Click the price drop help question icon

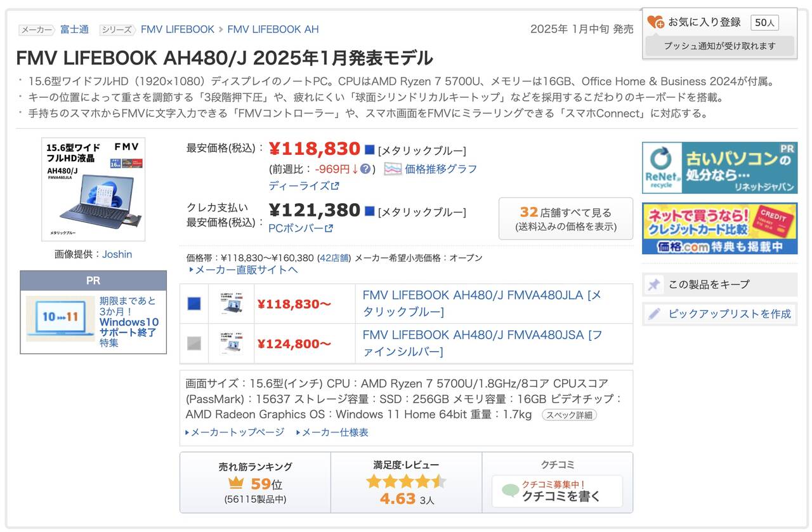365,169
